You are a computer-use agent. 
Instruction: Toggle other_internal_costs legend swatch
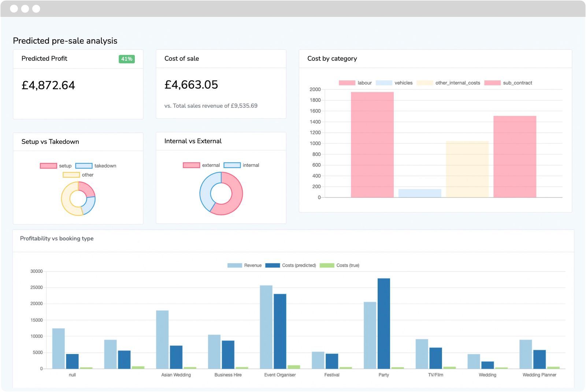tap(424, 83)
